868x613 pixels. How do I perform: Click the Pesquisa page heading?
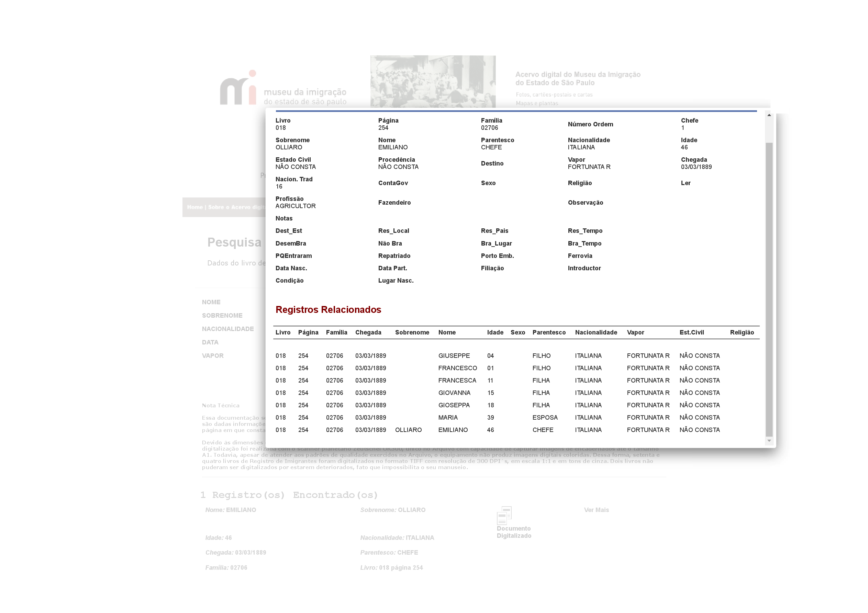click(234, 242)
